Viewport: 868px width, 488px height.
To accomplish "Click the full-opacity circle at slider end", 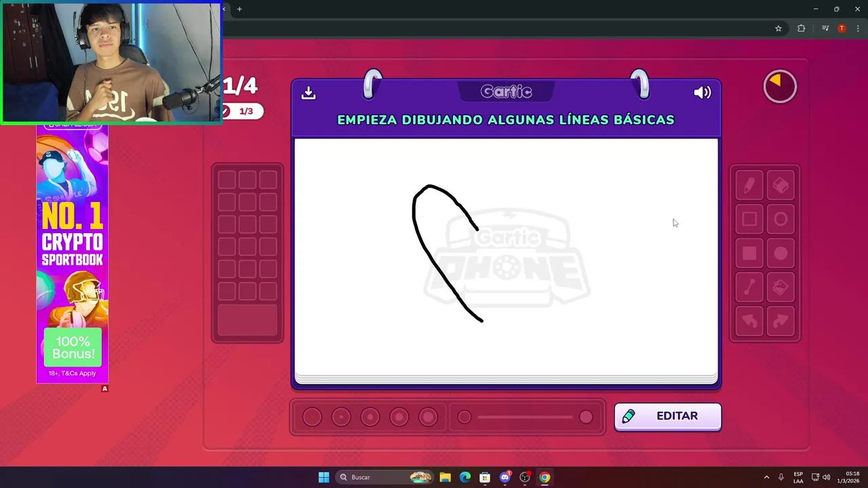I will pos(586,417).
